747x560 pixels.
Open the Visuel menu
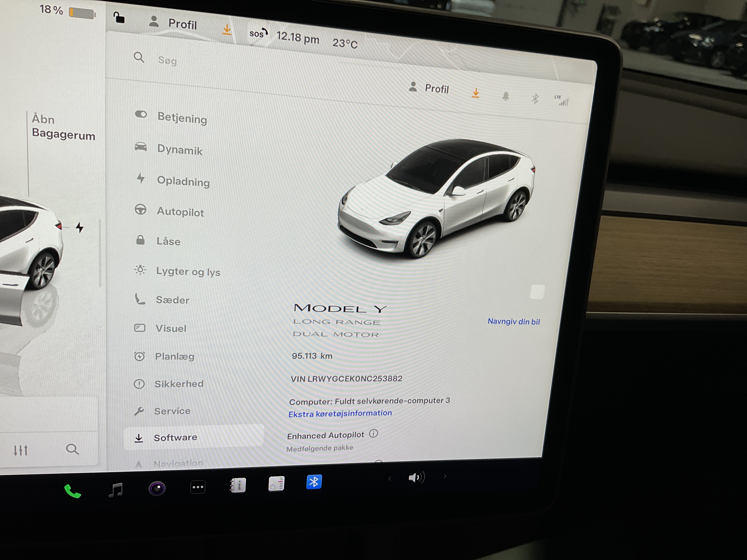pyautogui.click(x=160, y=328)
